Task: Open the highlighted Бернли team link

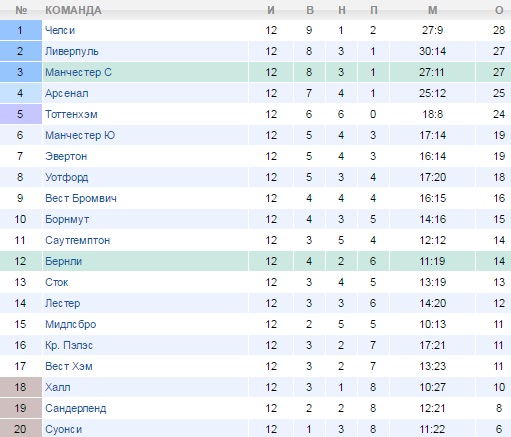Action: tap(63, 261)
